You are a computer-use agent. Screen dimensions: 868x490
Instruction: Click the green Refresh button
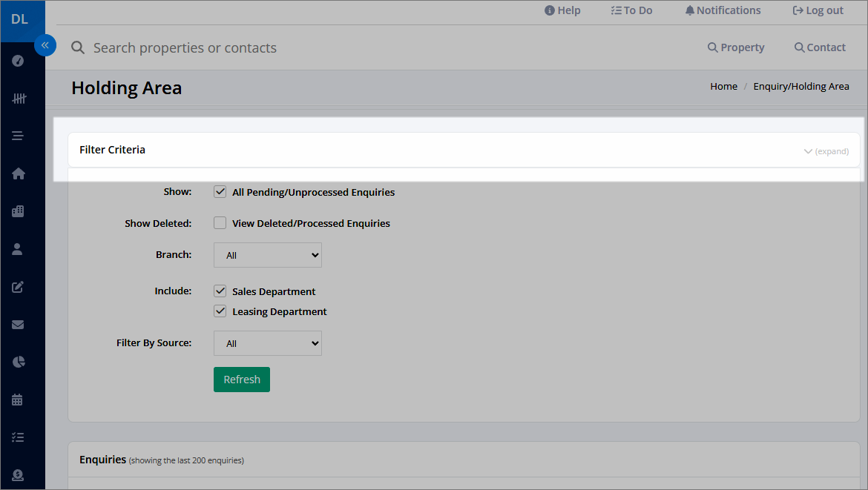(x=242, y=380)
